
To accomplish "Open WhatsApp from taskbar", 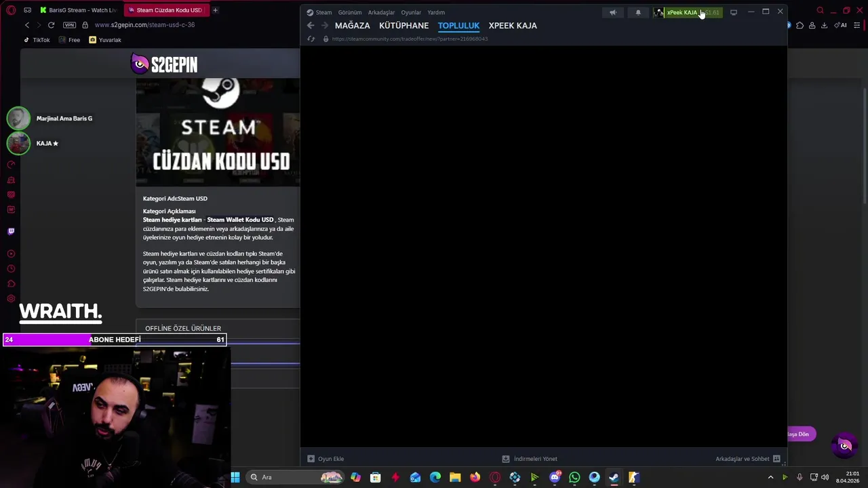I will point(574,477).
